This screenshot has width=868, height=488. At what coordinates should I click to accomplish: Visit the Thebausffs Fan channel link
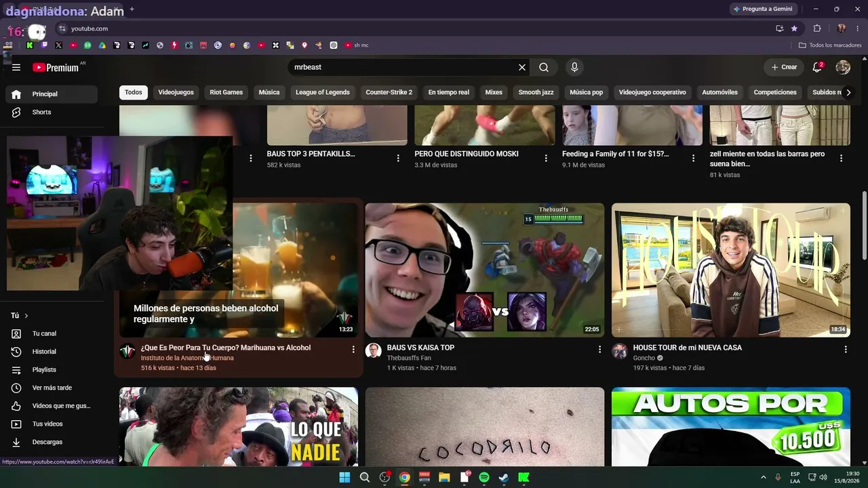tap(409, 358)
